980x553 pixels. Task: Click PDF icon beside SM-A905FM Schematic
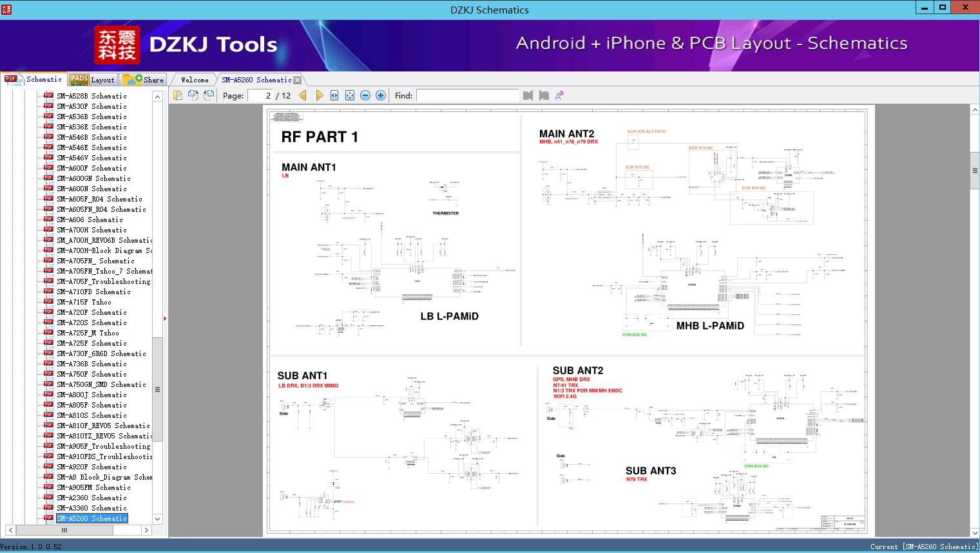[48, 487]
